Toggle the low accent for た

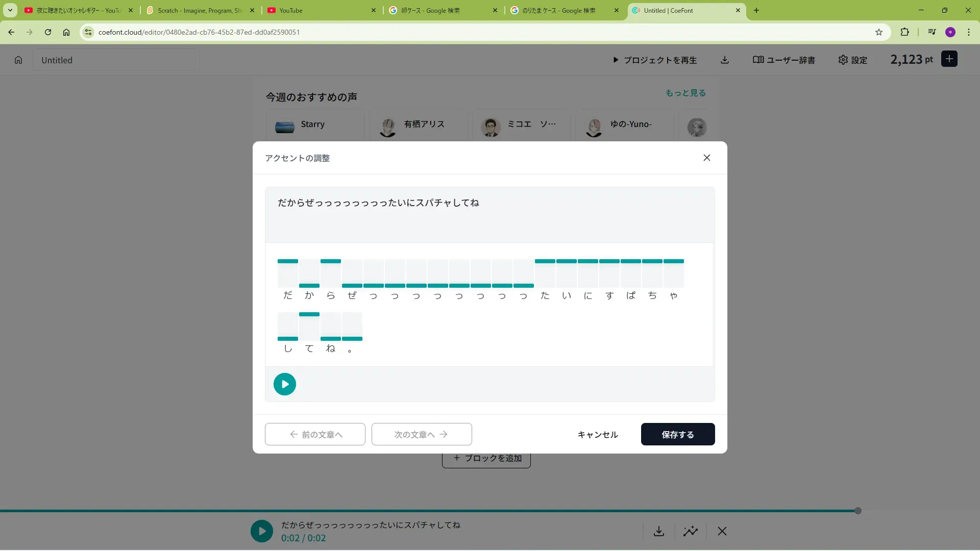(x=545, y=285)
